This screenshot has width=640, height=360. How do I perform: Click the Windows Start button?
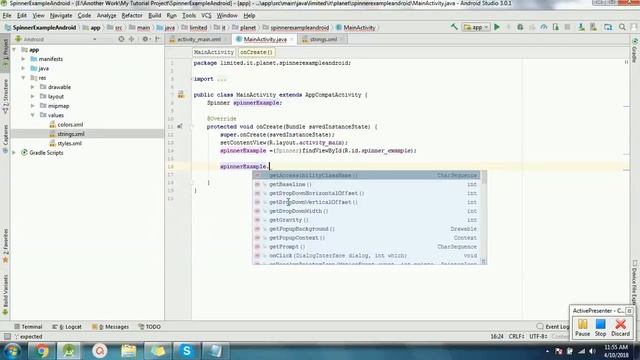pyautogui.click(x=12, y=351)
